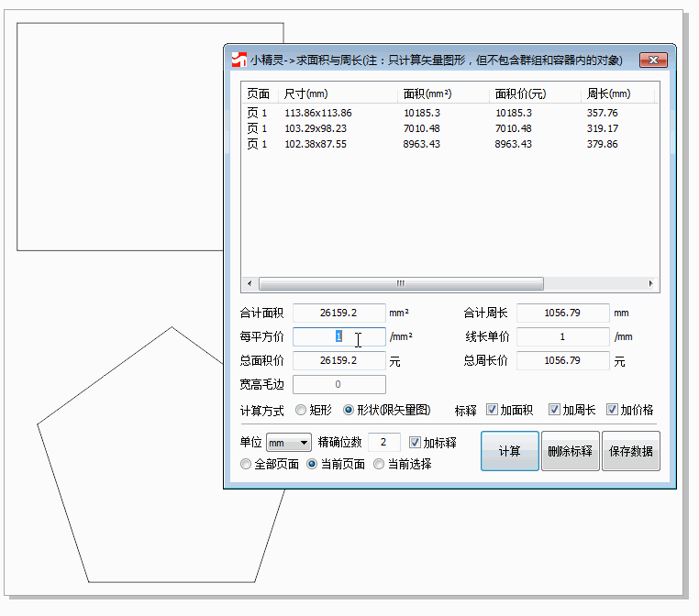Click the 合计周长 value field
Viewport: 699px width, 616px height.
coord(562,313)
